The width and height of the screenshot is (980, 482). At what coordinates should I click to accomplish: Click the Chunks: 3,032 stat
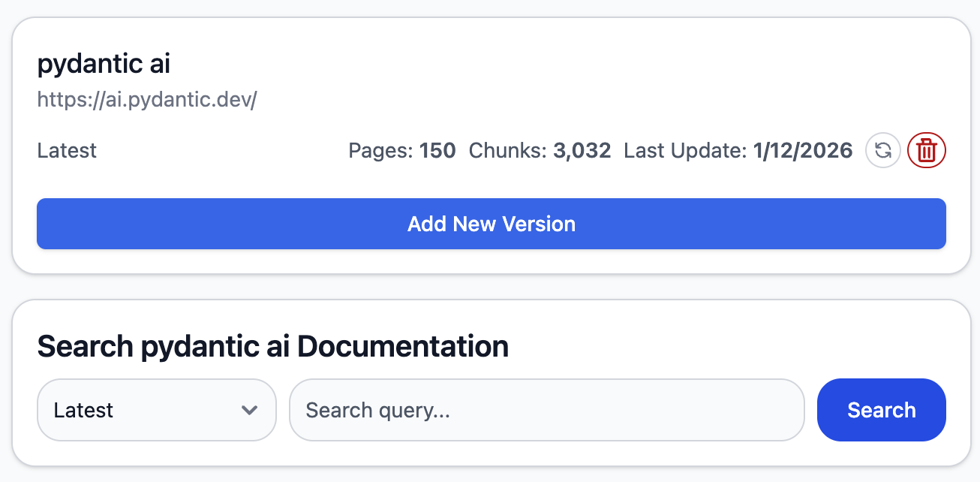click(x=540, y=151)
